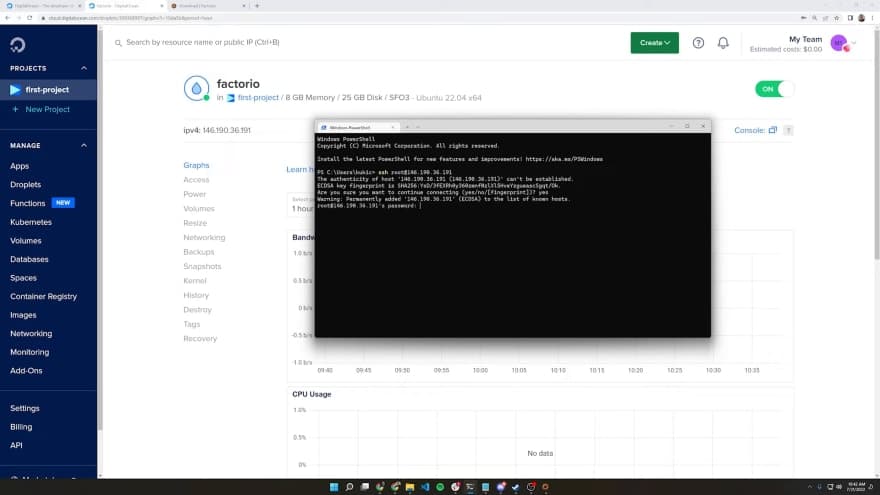Image resolution: width=880 pixels, height=495 pixels.
Task: Click the question mark beside Console
Action: click(x=788, y=130)
